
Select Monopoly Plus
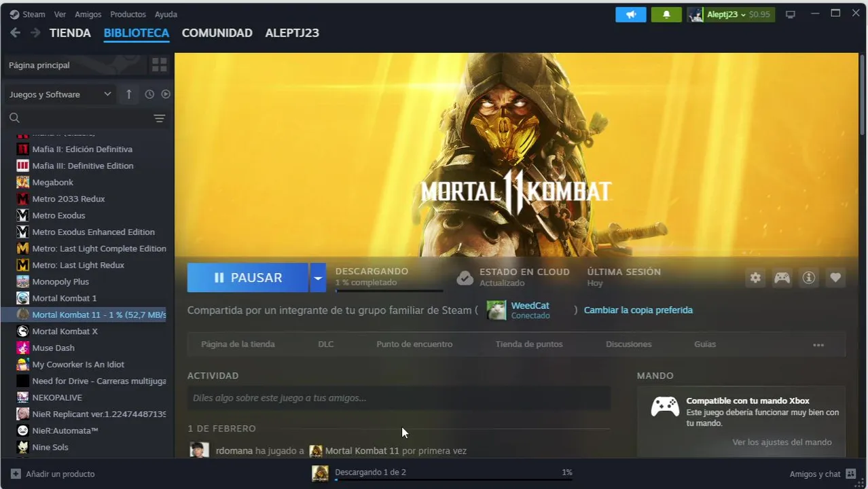click(x=60, y=282)
